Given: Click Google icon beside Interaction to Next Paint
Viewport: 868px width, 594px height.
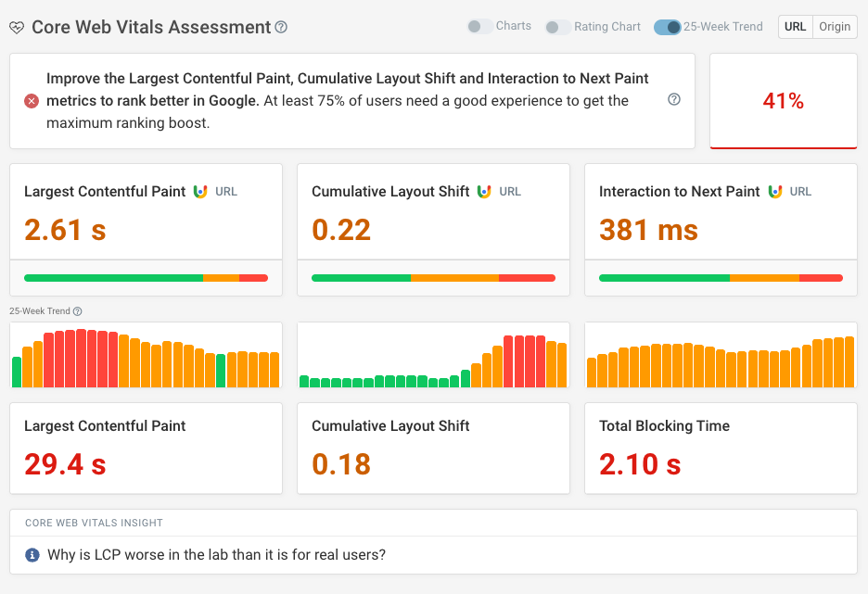Looking at the screenshot, I should [774, 192].
